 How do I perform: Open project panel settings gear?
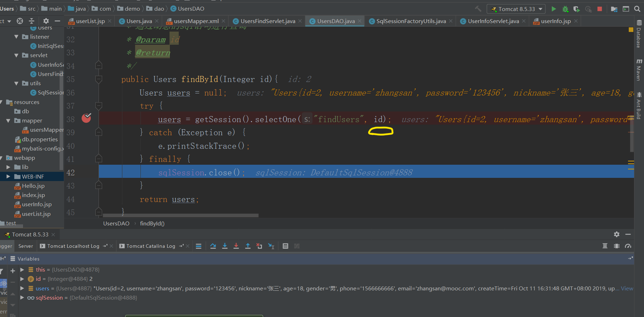[x=46, y=21]
